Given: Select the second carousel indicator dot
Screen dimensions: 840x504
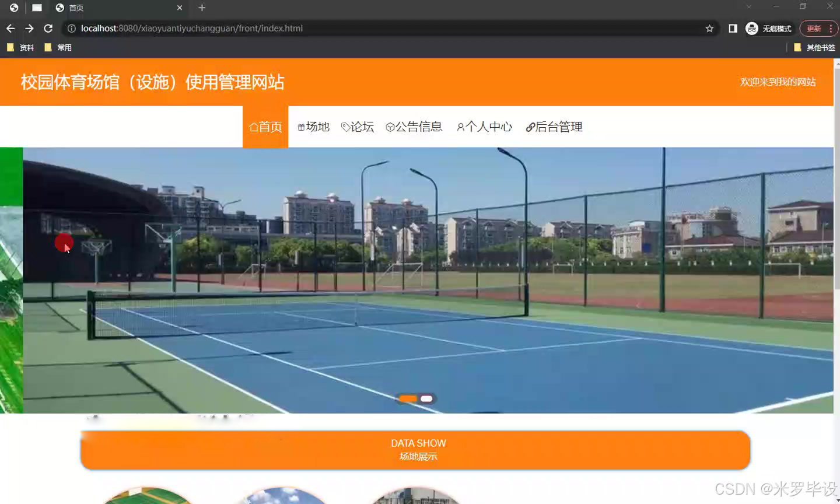Looking at the screenshot, I should (426, 398).
